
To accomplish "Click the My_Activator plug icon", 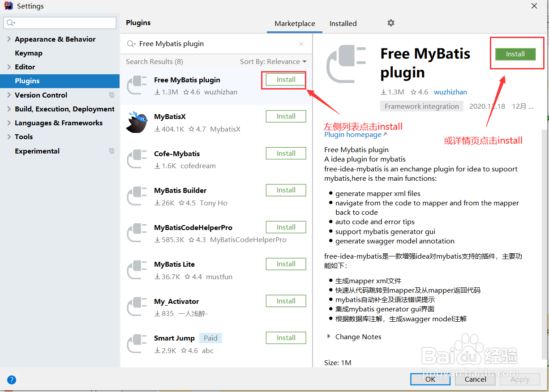I will [137, 307].
